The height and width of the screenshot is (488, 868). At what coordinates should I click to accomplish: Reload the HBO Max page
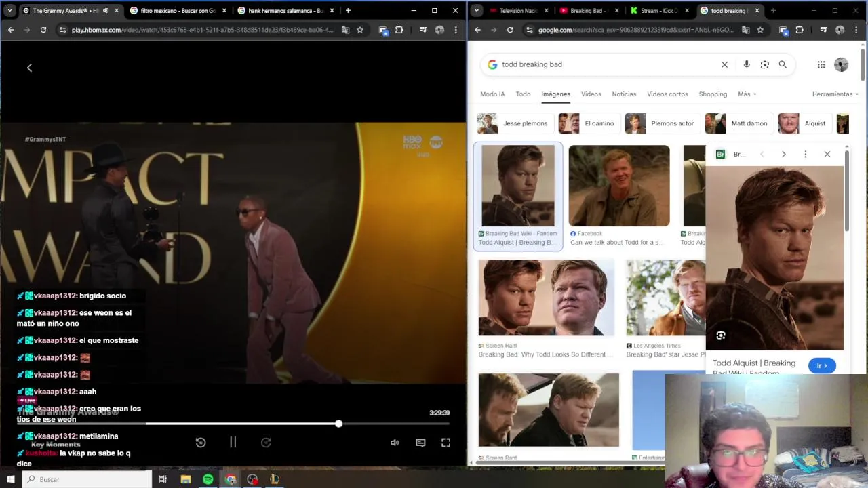[x=43, y=30]
